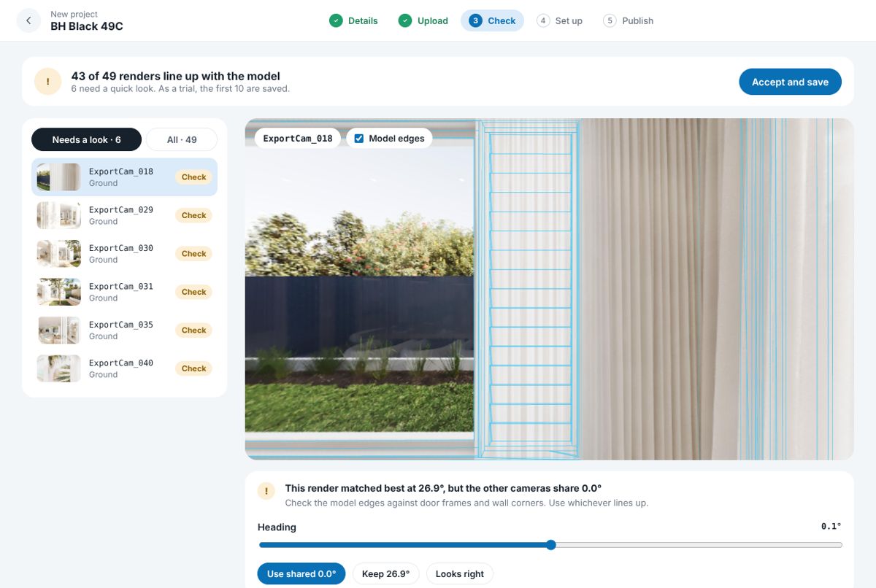This screenshot has height=588, width=876.
Task: Choose Keep 26.9° option
Action: tap(385, 574)
